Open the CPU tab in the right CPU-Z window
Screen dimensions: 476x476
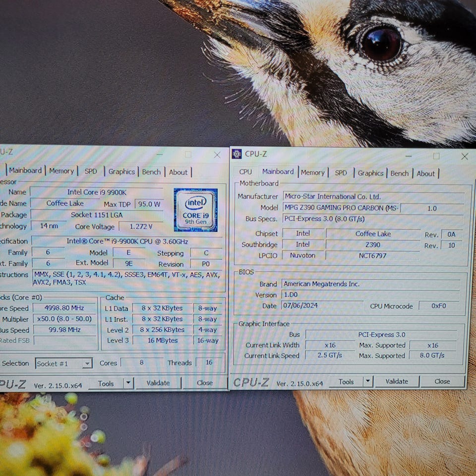(245, 172)
